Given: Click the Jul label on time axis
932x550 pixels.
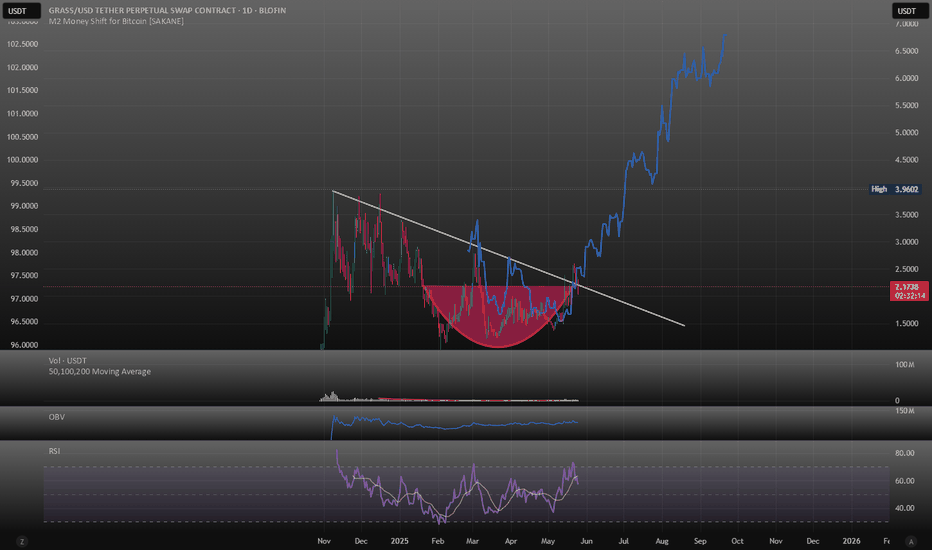Looking at the screenshot, I should (x=624, y=541).
